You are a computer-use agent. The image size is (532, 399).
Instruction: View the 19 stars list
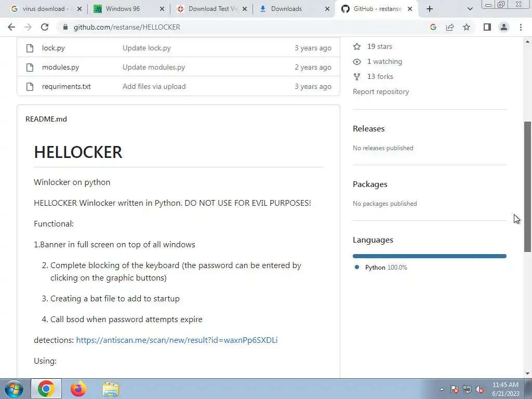tap(380, 46)
